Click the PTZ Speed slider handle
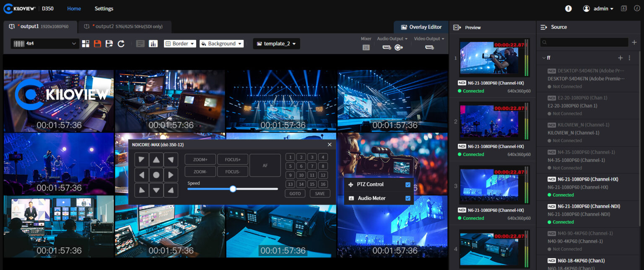This screenshot has height=270, width=644. pos(233,189)
